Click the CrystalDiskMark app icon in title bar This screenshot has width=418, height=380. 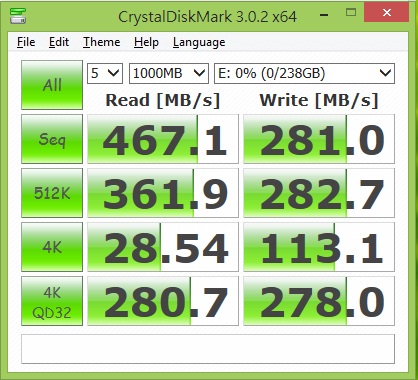coord(18,15)
